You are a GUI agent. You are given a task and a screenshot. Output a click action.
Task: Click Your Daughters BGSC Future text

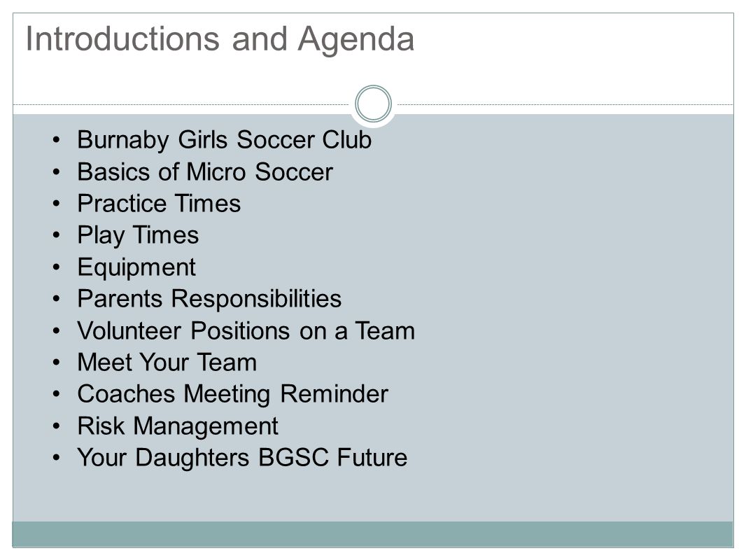point(242,458)
